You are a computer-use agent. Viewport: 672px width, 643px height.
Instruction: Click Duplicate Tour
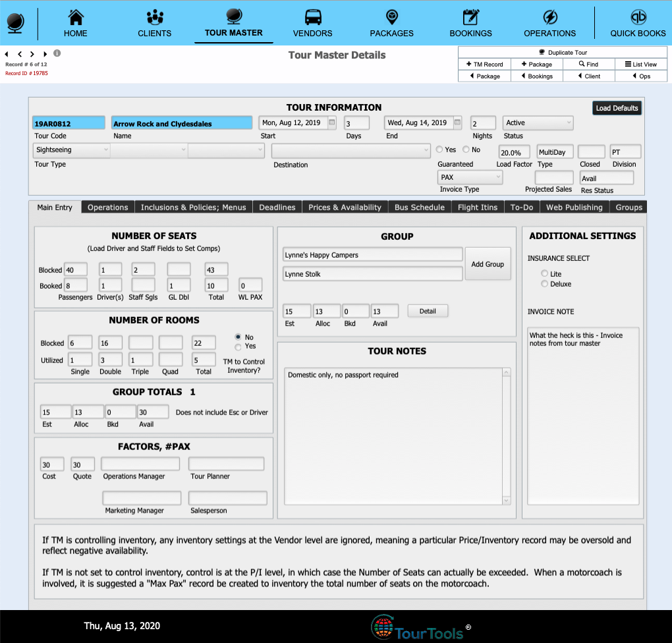[x=562, y=52]
